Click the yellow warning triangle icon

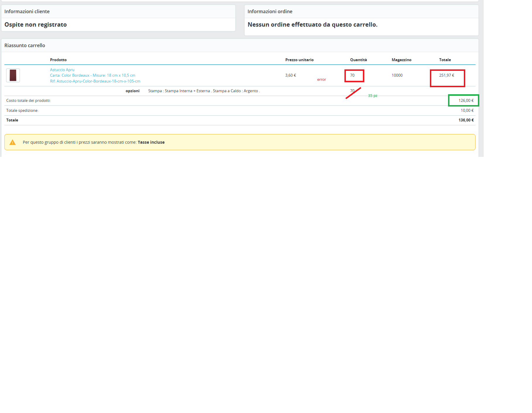click(13, 142)
